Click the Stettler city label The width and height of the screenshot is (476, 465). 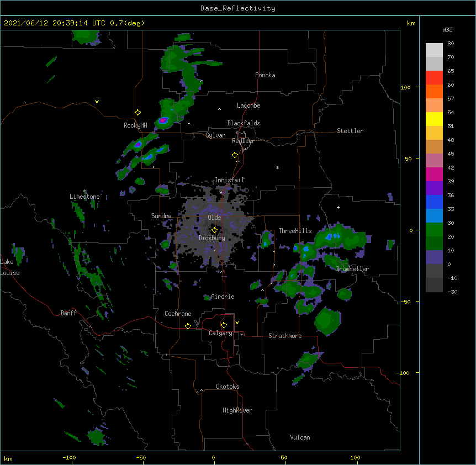pos(350,131)
